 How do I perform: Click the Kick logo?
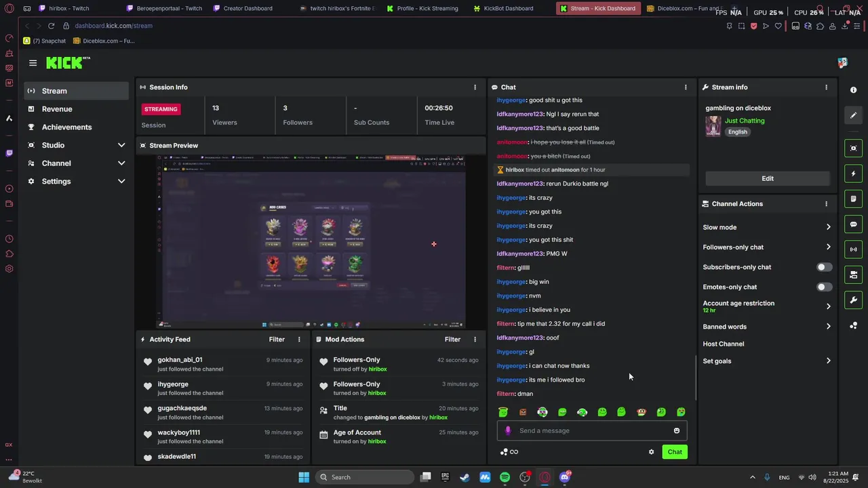(x=68, y=63)
